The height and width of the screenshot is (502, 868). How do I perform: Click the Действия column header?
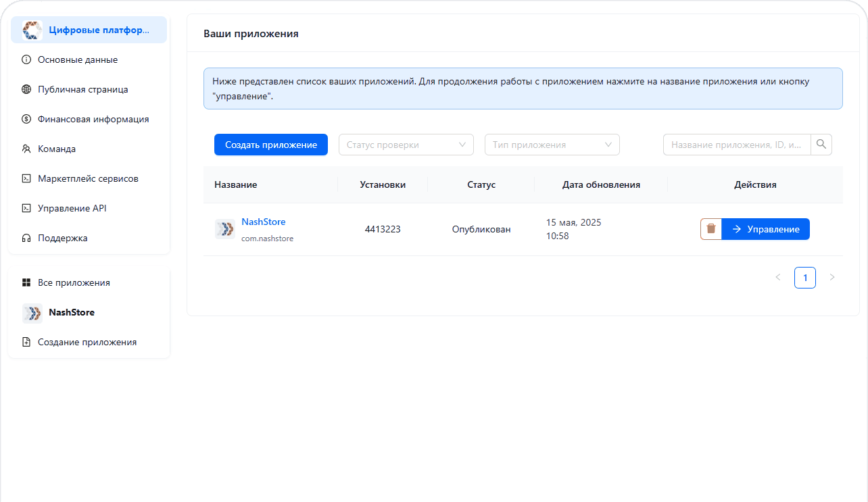coord(755,184)
